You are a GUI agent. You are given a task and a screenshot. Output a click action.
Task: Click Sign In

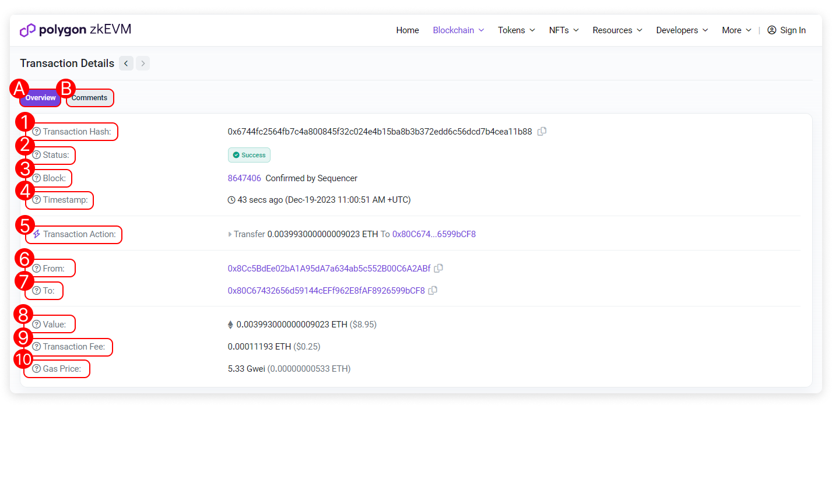787,30
